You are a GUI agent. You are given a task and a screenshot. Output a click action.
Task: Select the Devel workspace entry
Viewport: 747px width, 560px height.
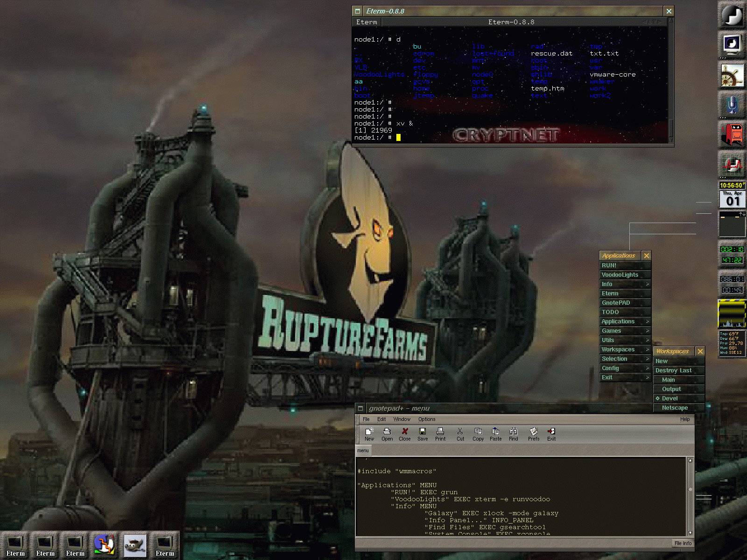(x=679, y=399)
